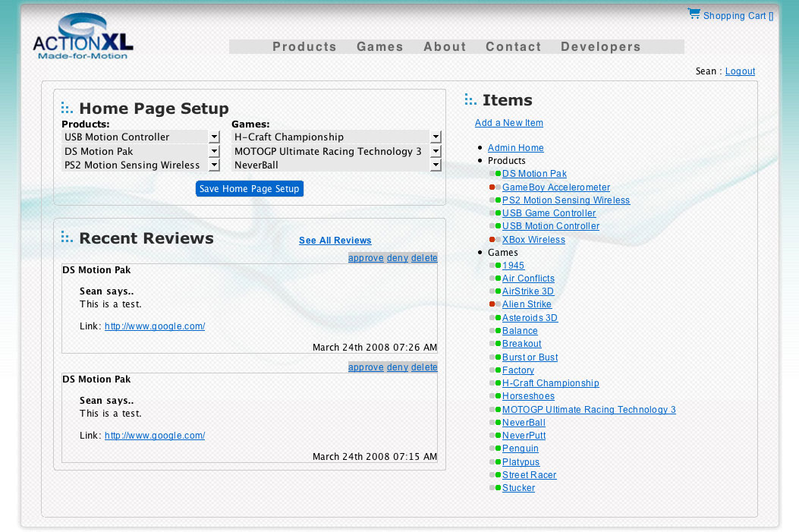Viewport: 799px width, 532px height.
Task: Open See All Reviews link
Action: 335,241
